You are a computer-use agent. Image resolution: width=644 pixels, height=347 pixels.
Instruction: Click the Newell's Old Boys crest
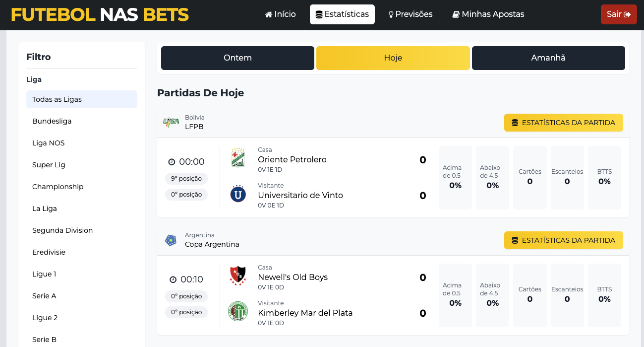(238, 276)
